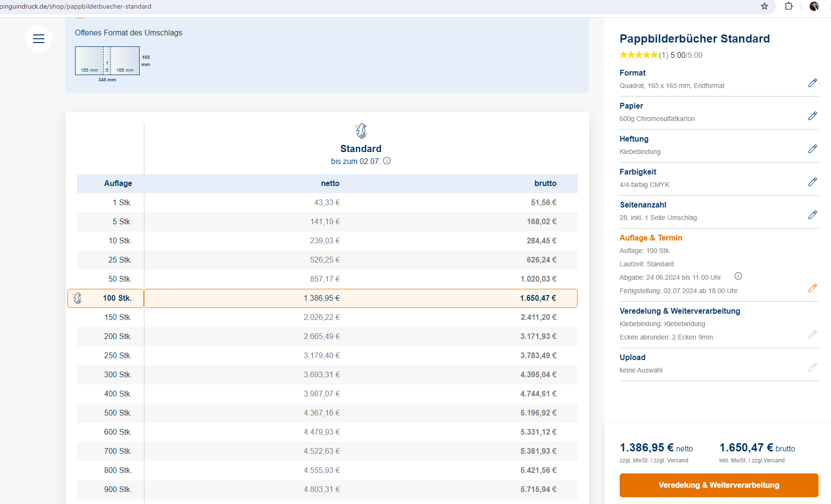This screenshot has width=831, height=504.
Task: Open the hamburger navigation menu
Action: pos(39,39)
